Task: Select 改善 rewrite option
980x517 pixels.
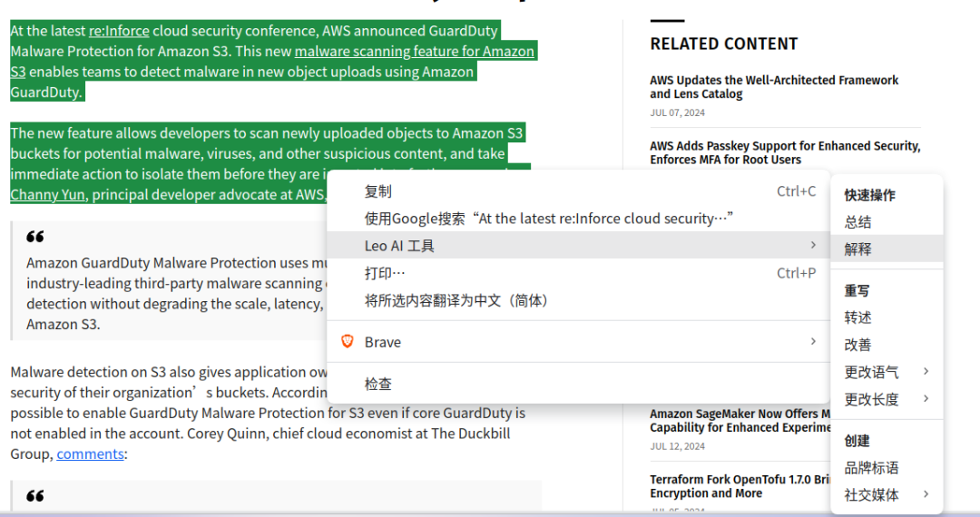Action: (857, 345)
